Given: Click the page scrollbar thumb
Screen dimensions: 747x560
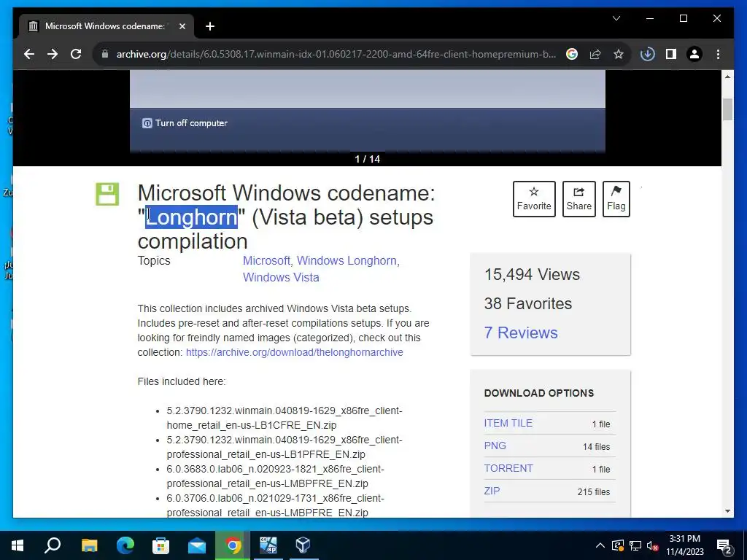Looking at the screenshot, I should tap(727, 109).
